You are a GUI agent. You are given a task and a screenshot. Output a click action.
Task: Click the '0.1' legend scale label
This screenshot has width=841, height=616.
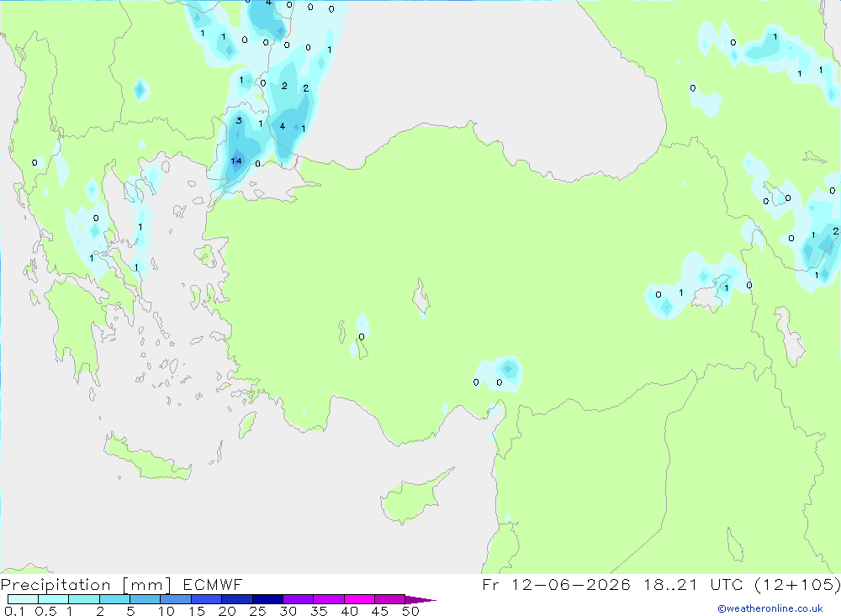pyautogui.click(x=14, y=611)
